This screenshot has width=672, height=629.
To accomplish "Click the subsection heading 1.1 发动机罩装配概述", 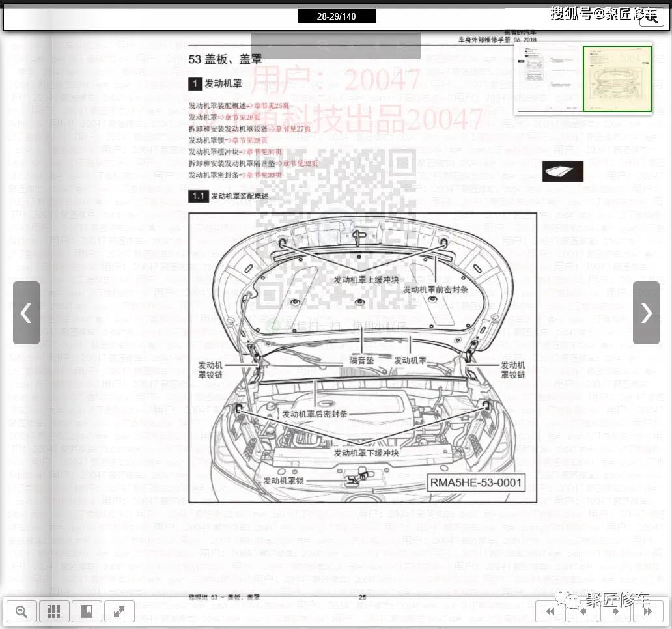I will [229, 196].
